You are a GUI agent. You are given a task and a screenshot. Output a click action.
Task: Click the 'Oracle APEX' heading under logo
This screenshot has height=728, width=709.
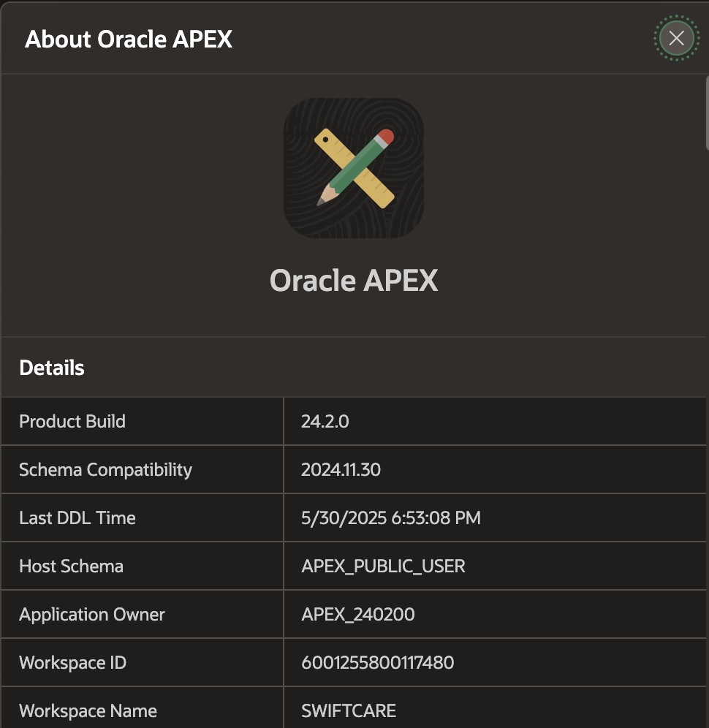[354, 281]
